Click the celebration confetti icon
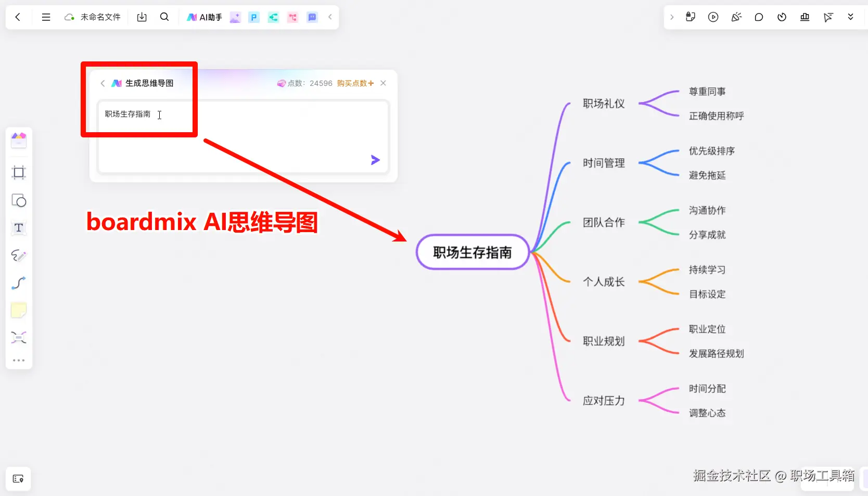The height and width of the screenshot is (496, 868). tap(736, 17)
